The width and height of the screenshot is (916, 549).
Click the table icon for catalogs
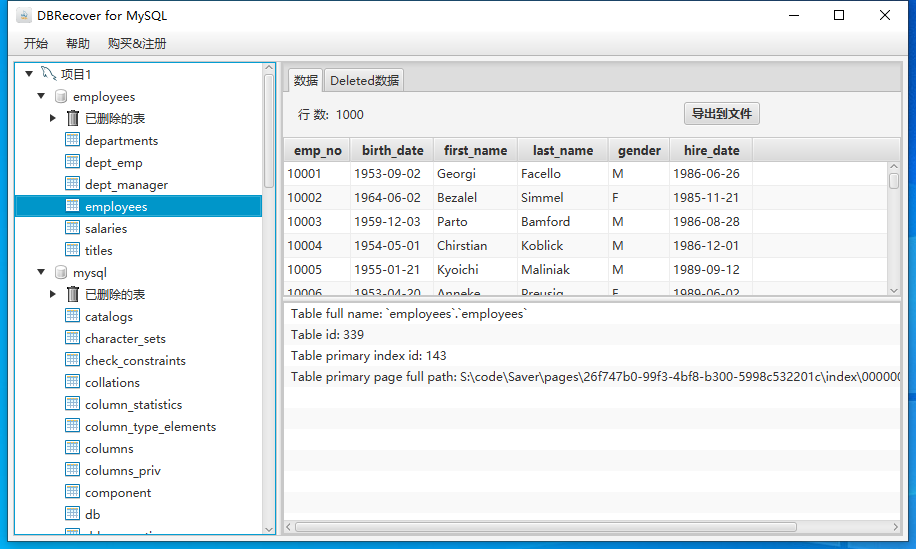click(72, 316)
